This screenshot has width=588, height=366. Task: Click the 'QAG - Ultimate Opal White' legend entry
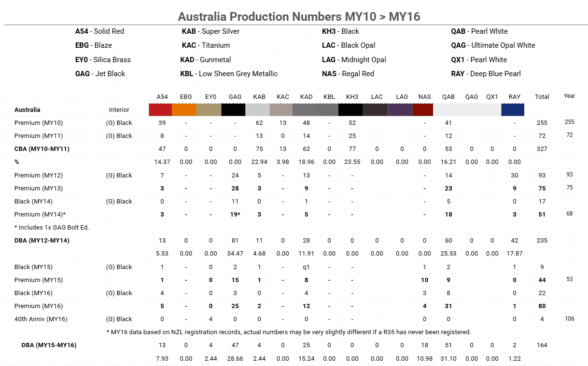[493, 45]
